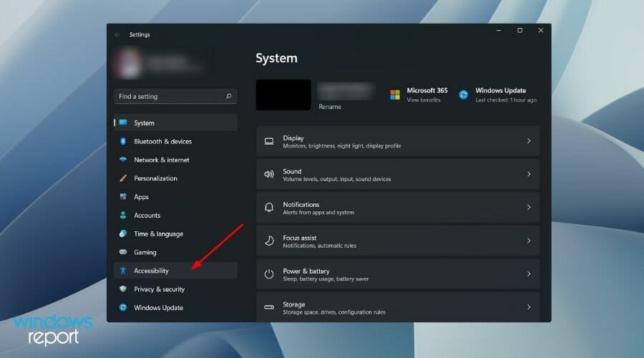644x358 pixels.
Task: Click the Storage drive icon
Action: click(x=269, y=307)
